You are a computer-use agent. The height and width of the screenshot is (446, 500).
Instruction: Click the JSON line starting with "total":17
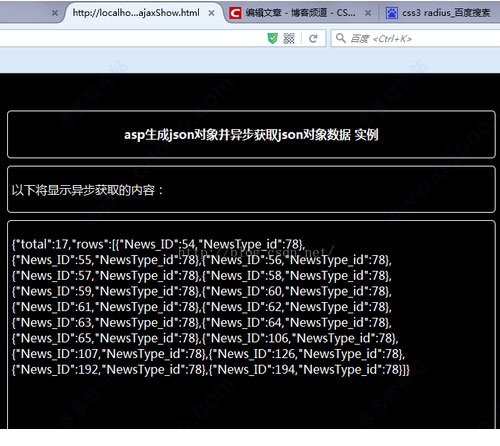pos(158,244)
